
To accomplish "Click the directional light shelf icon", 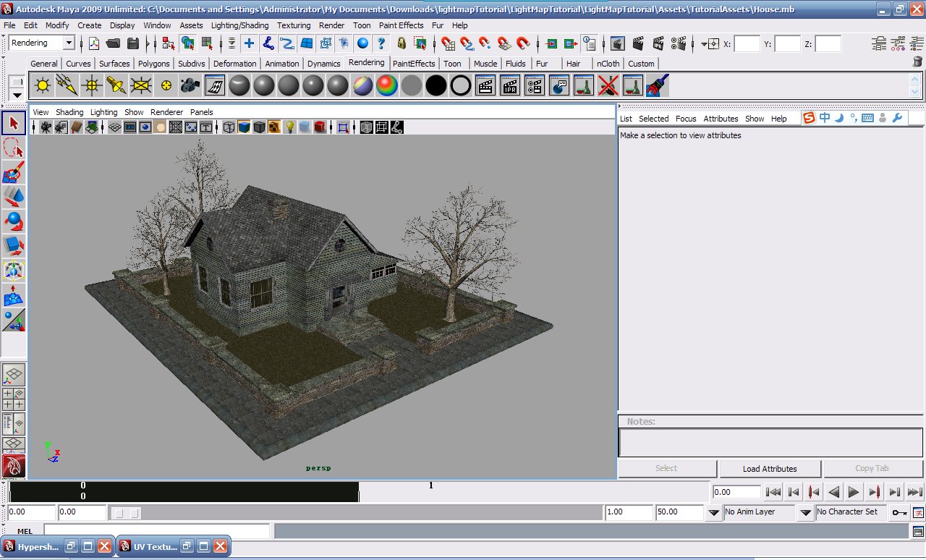I will click(x=67, y=86).
